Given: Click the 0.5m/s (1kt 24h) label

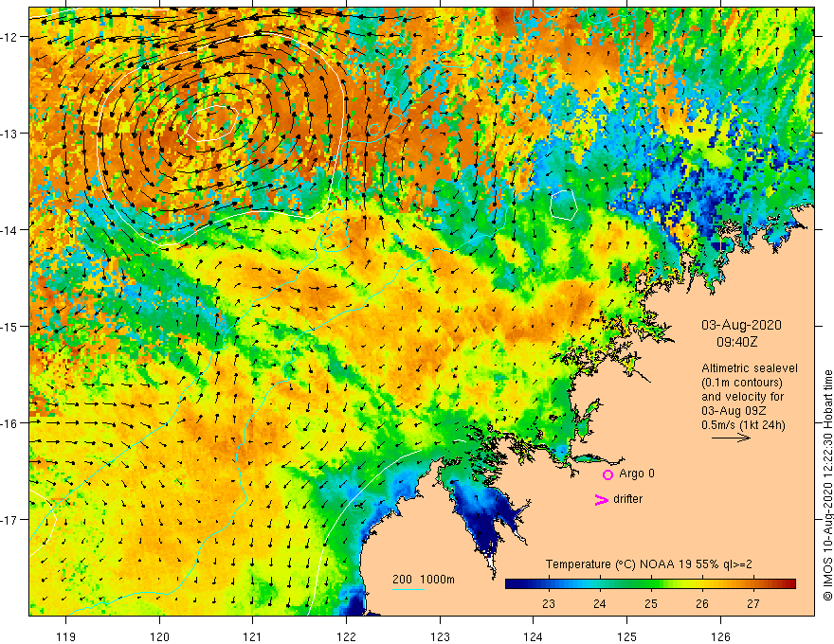Looking at the screenshot, I should pos(743,425).
